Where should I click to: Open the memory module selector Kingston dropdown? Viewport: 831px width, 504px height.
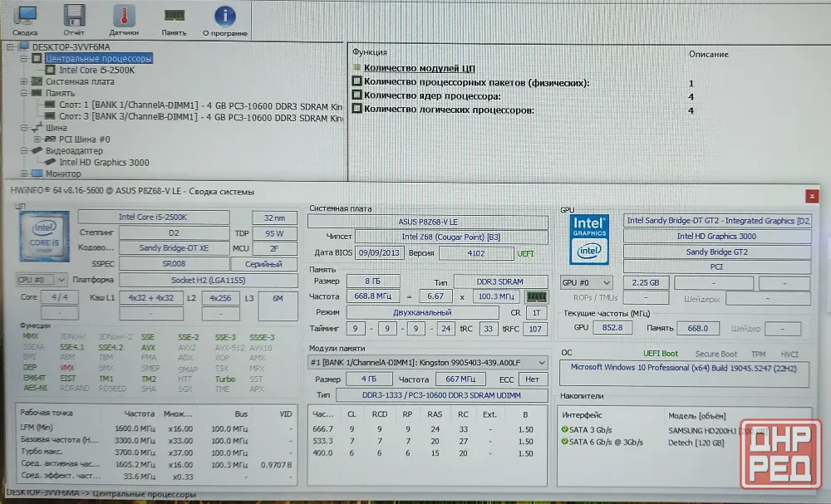(x=428, y=363)
